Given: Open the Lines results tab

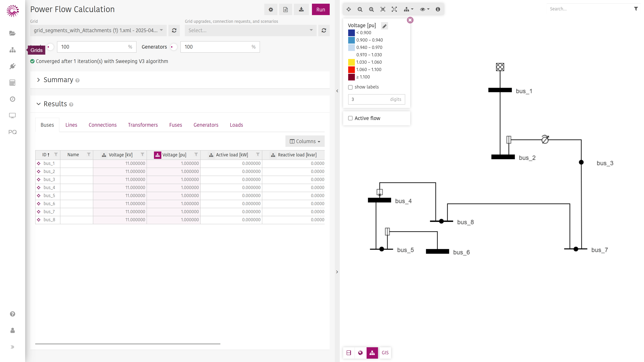Looking at the screenshot, I should tap(71, 125).
